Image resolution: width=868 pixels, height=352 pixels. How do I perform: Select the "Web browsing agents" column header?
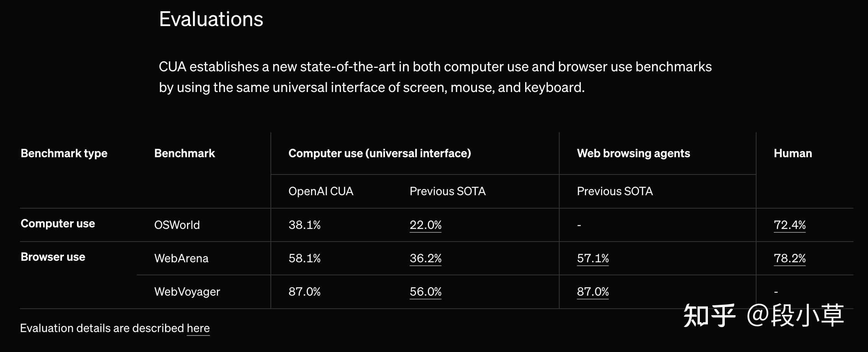pyautogui.click(x=633, y=153)
